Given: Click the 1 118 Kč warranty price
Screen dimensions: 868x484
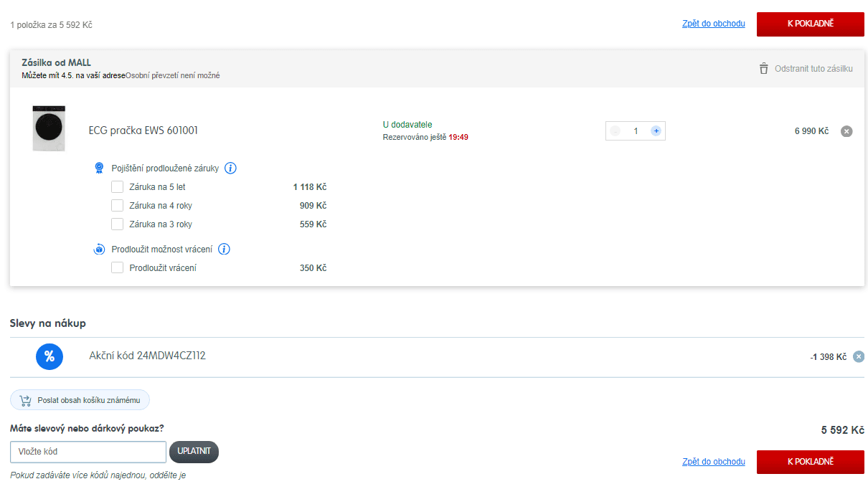Looking at the screenshot, I should [310, 187].
